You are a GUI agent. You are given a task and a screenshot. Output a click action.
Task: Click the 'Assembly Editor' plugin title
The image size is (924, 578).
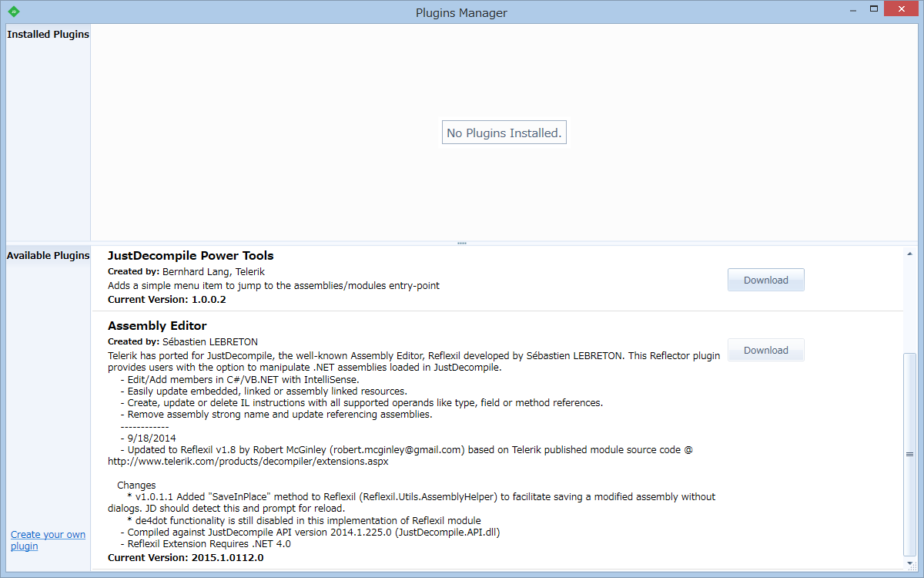coord(157,325)
